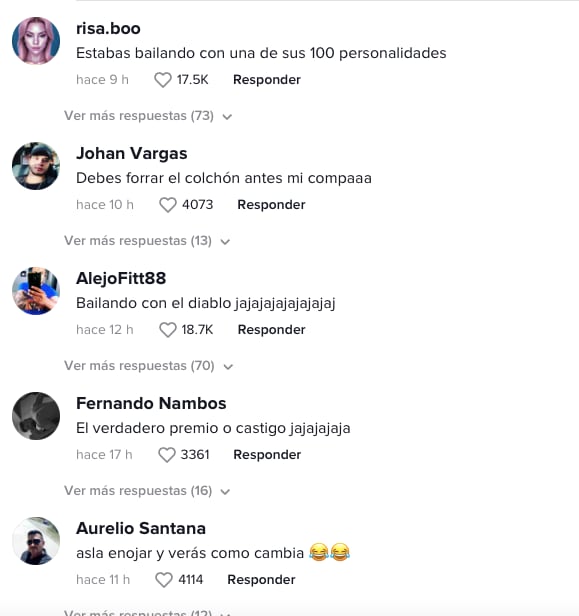
Task: Expand the 70 replies under AlejoFitt88
Action: coord(148,366)
